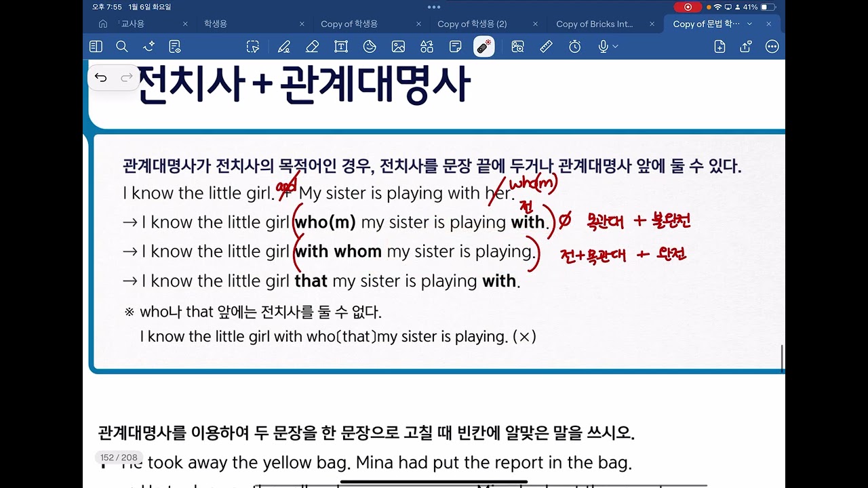Tap the battery 41% status indicator
Screen dimensions: 868x488
[759, 7]
